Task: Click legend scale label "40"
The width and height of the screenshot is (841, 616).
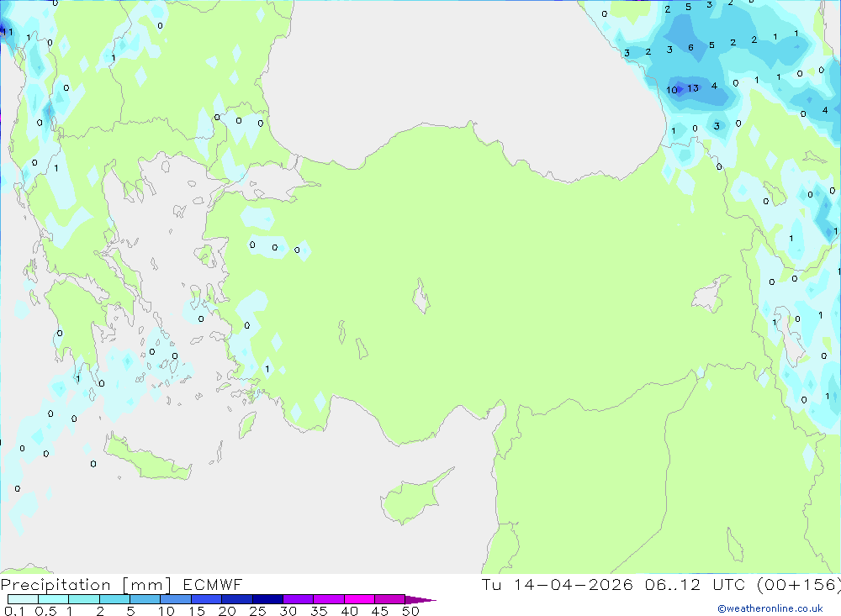Action: tap(349, 611)
